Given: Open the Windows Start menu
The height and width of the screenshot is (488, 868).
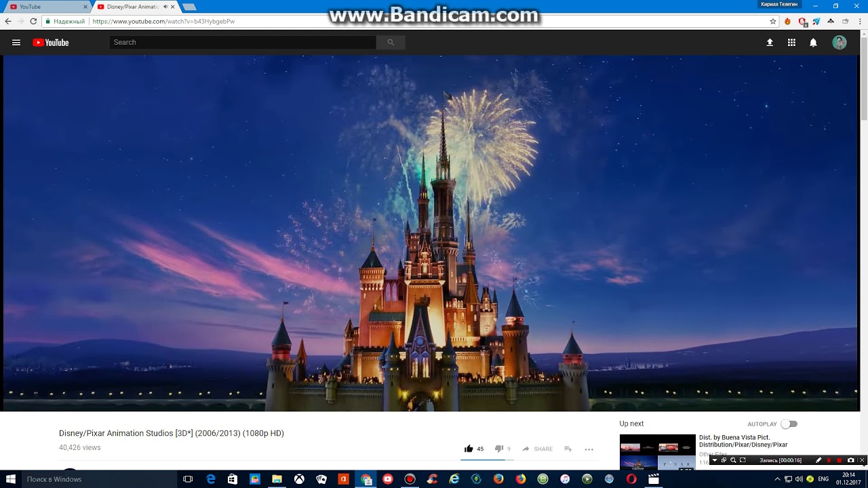Looking at the screenshot, I should coord(11,479).
